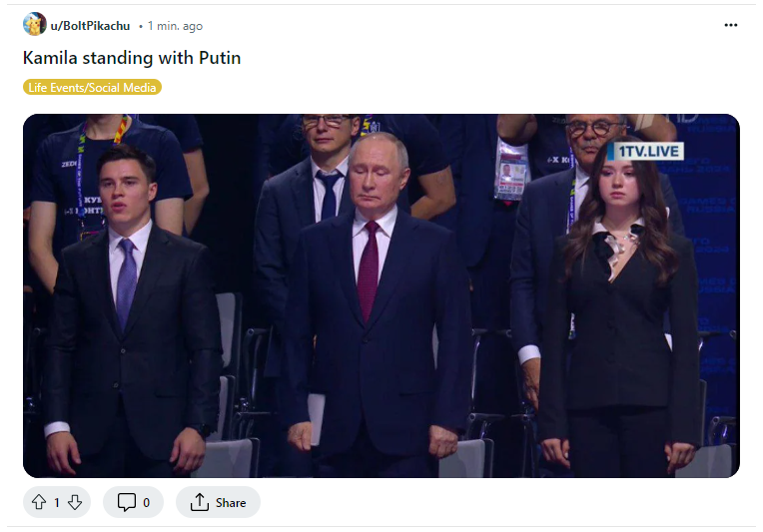Click the Share button label
Screen dimensions: 763x532
(231, 502)
